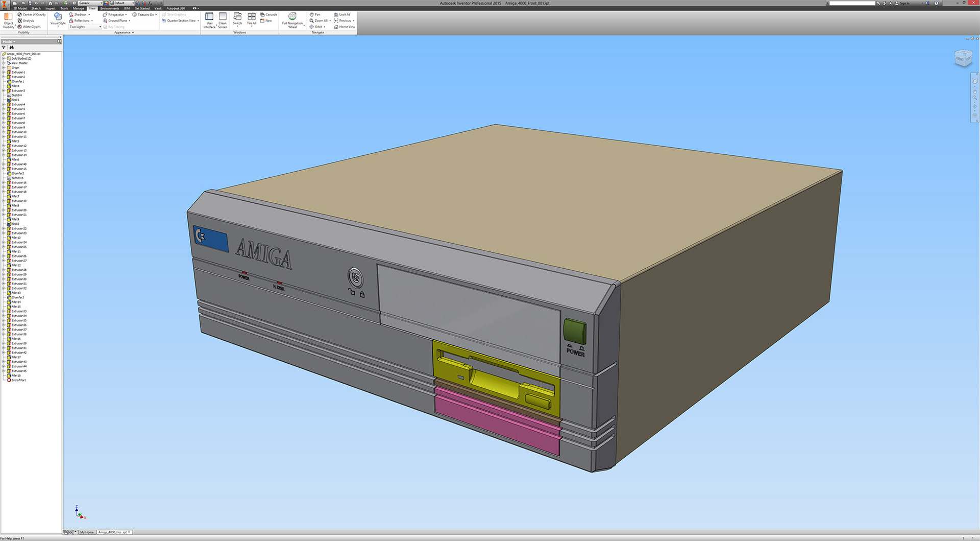Select the Look At tool
Viewport: 980px width, 541px height.
coord(342,14)
